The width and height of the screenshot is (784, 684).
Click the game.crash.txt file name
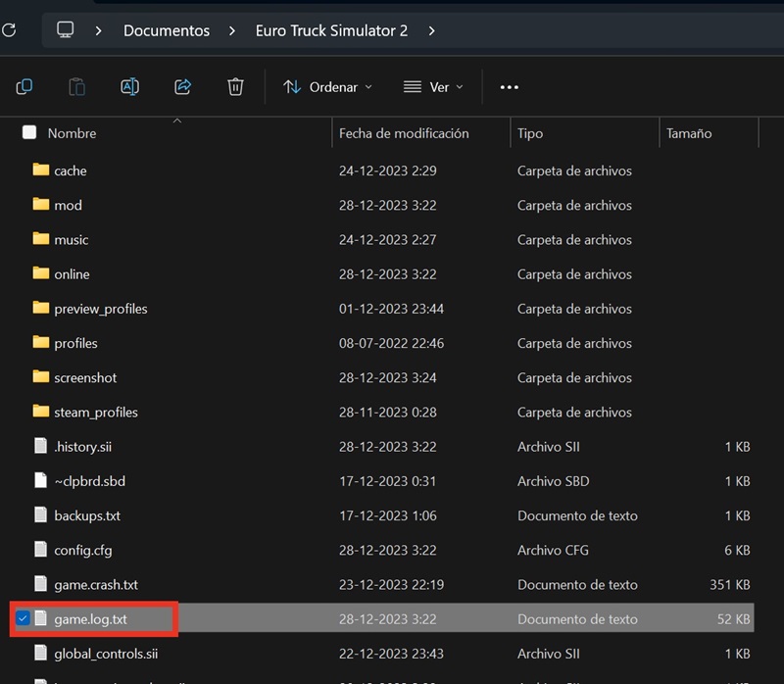pos(96,585)
